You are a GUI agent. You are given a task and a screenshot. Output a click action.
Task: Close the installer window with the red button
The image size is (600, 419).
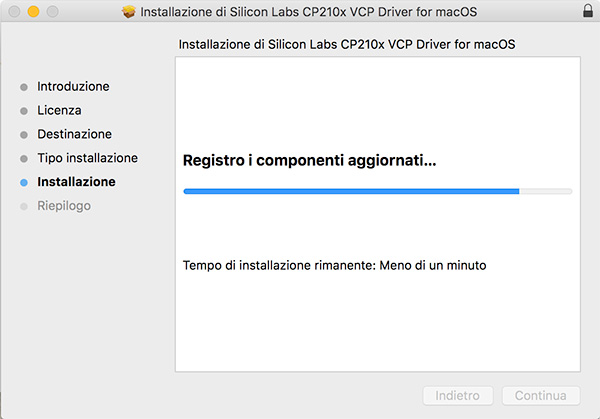pos(14,13)
